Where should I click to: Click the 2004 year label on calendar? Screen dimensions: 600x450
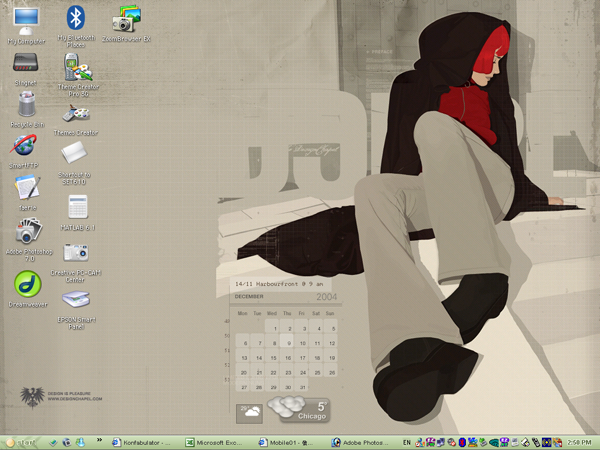[326, 297]
